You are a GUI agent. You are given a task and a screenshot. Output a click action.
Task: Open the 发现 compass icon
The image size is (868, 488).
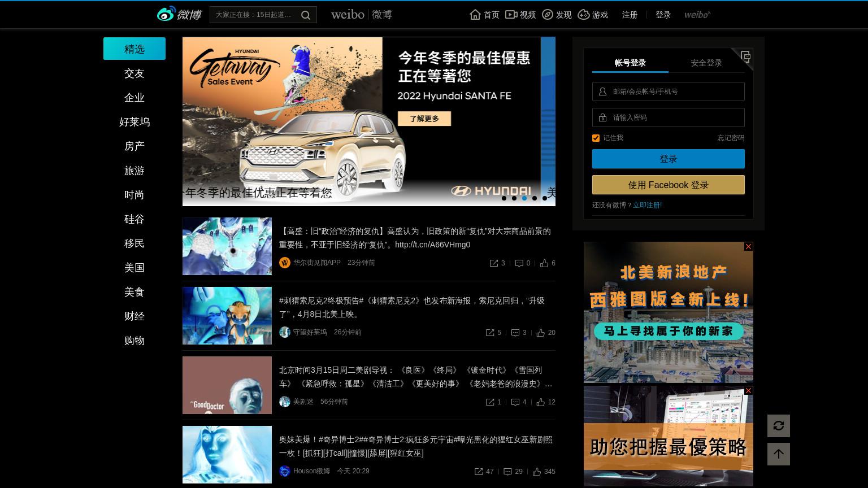[547, 15]
